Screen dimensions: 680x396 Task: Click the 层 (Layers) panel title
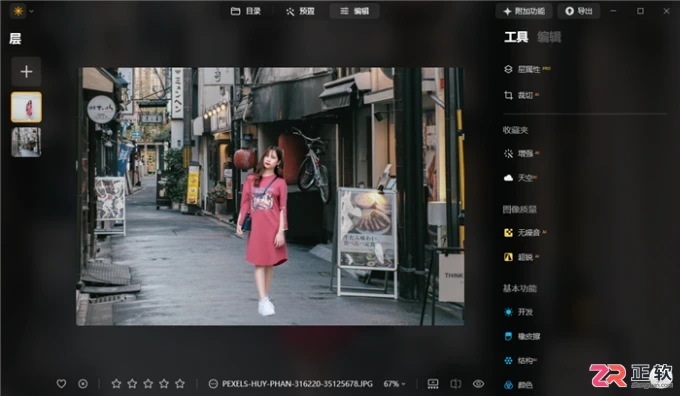[x=15, y=39]
